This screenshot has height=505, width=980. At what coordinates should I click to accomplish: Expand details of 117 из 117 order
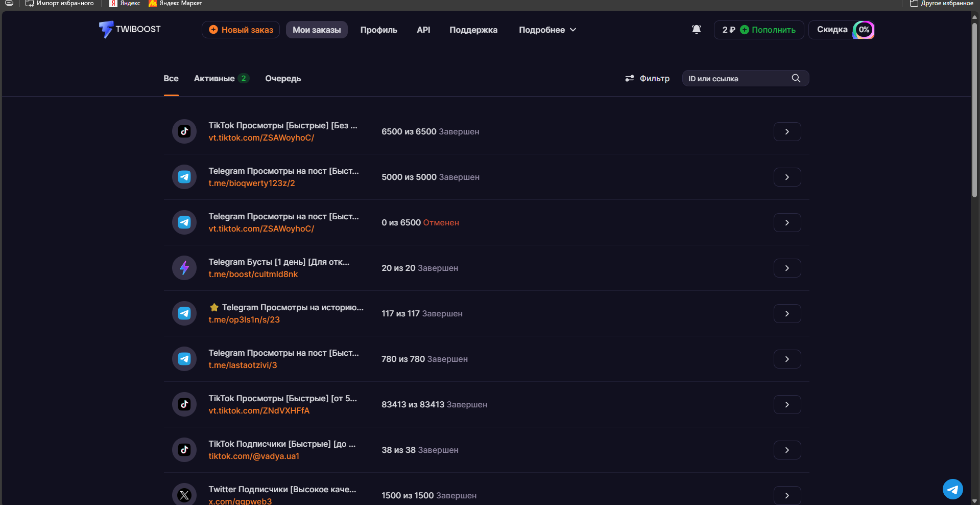click(787, 313)
